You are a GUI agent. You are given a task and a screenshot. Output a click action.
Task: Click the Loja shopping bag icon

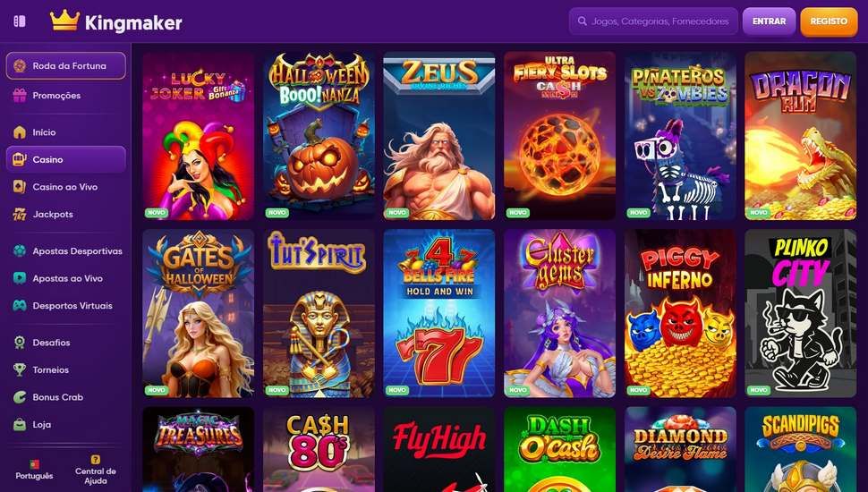(20, 425)
